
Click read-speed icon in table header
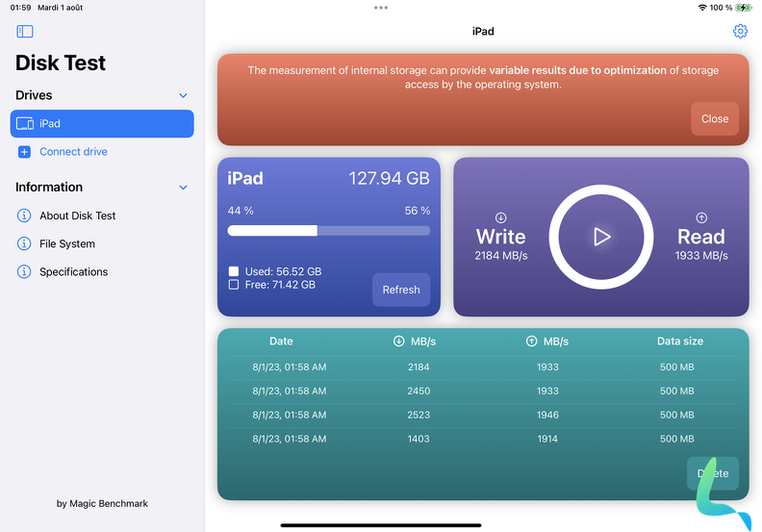click(532, 342)
